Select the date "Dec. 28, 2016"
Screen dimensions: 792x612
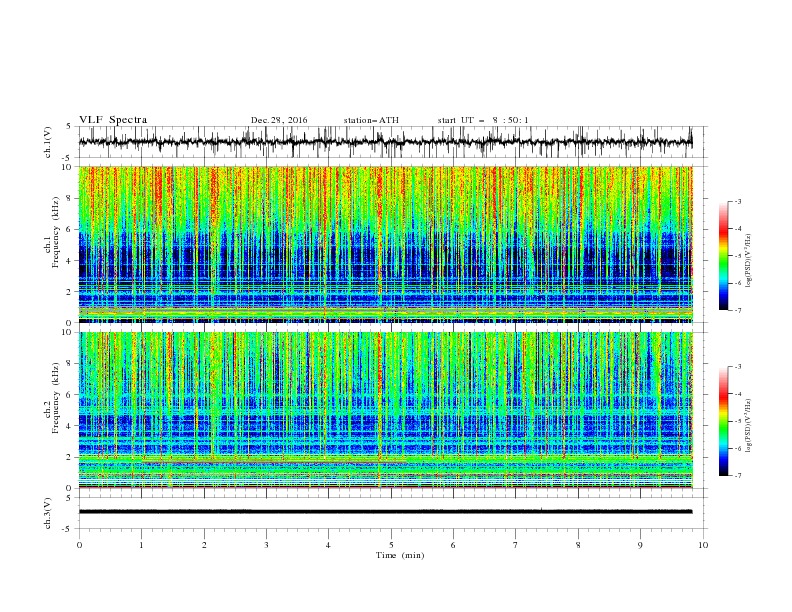tap(279, 120)
